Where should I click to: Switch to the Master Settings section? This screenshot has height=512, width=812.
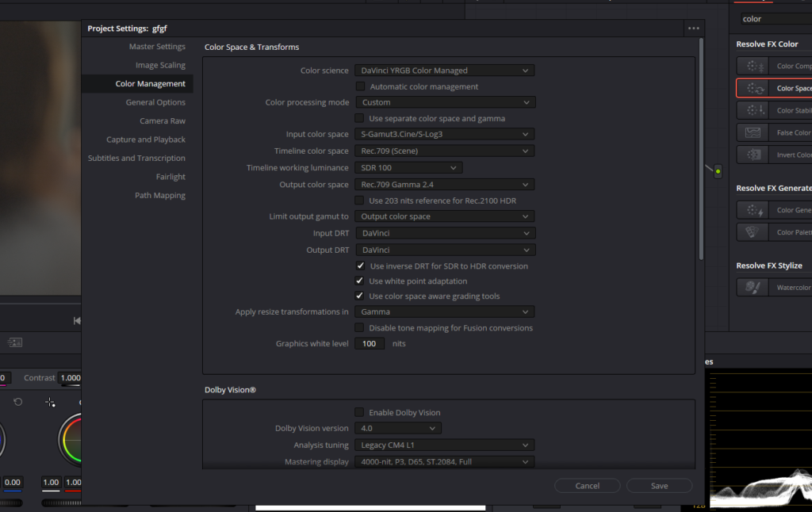pyautogui.click(x=157, y=47)
